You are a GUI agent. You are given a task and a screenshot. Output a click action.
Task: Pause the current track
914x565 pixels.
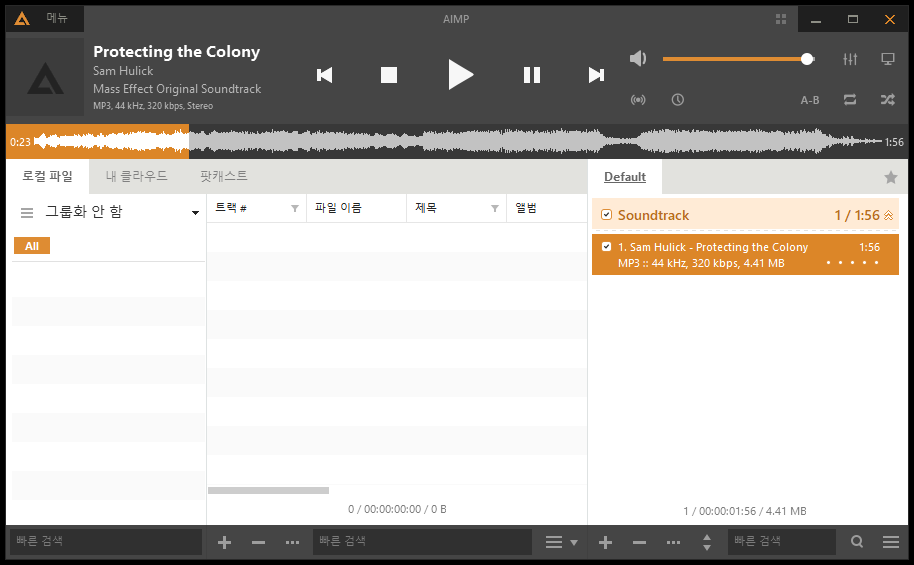pos(532,75)
